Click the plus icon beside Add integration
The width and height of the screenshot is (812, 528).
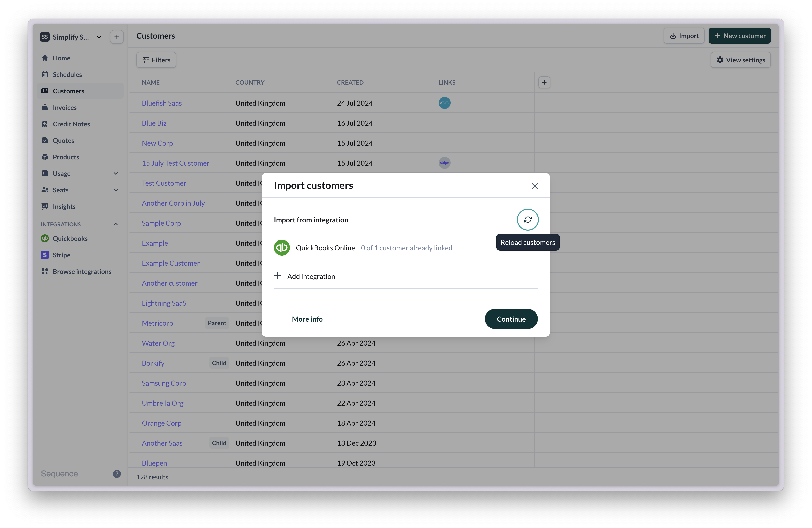(278, 276)
